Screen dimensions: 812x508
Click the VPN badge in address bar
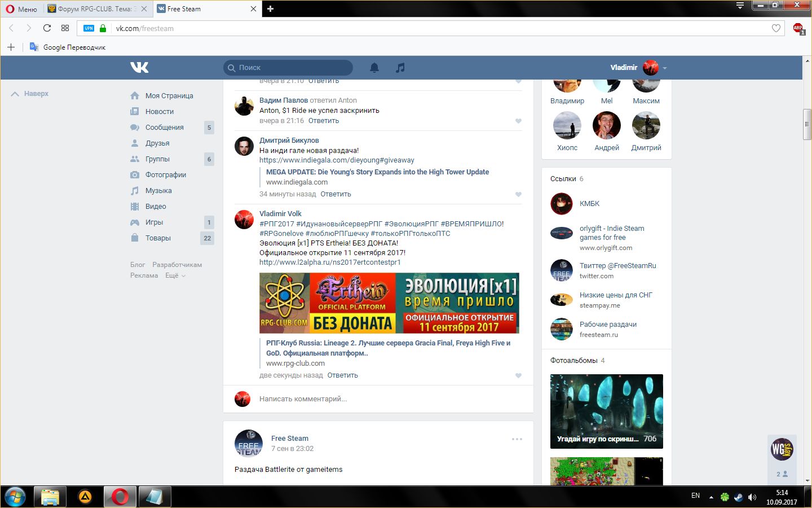point(89,28)
